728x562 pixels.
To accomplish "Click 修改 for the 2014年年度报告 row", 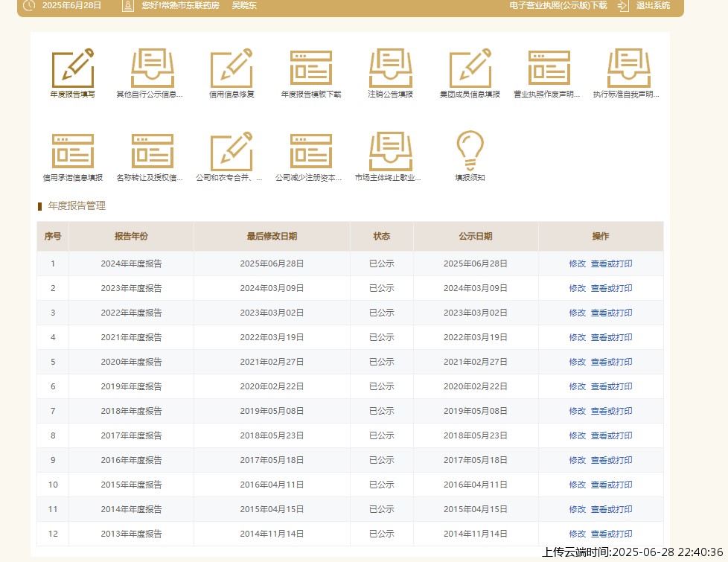I will point(578,509).
